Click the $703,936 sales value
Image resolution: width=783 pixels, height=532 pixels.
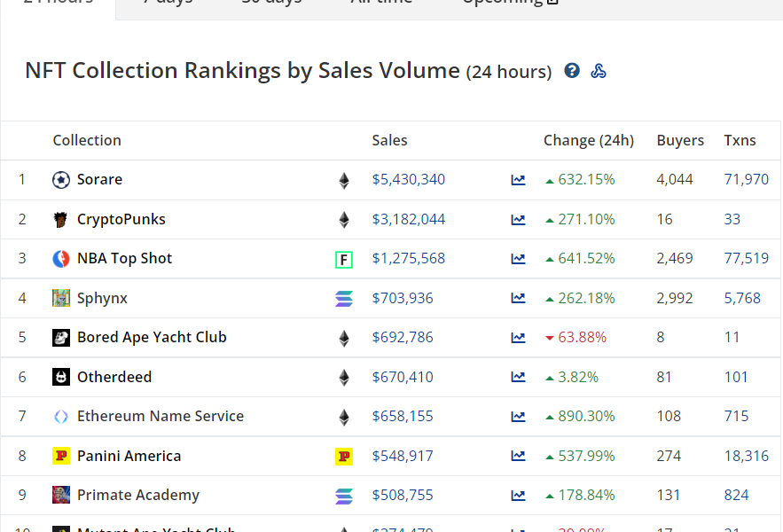(x=403, y=298)
